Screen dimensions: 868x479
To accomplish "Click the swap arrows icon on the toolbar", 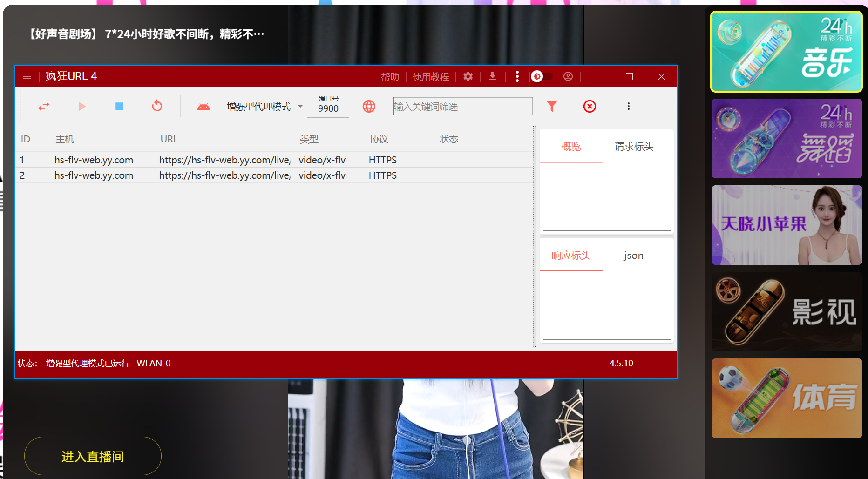I will [x=44, y=106].
